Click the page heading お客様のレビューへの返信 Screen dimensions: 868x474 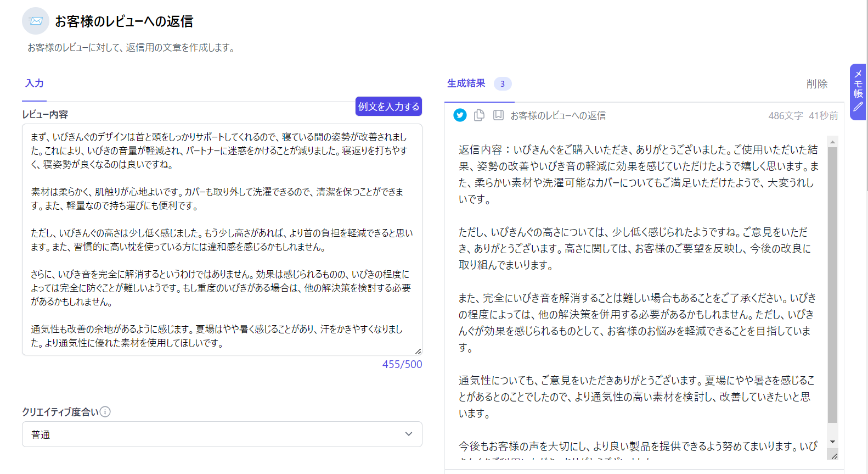pyautogui.click(x=124, y=21)
